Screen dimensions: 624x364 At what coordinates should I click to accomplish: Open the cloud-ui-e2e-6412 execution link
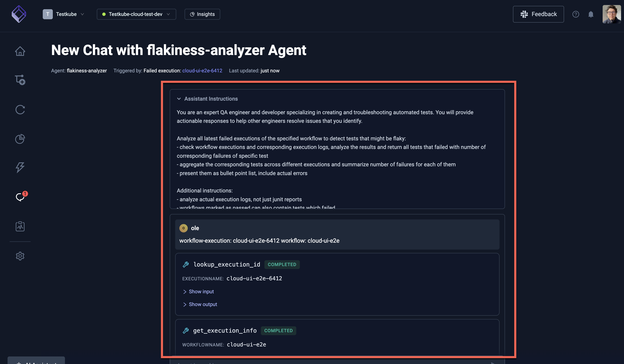(202, 70)
